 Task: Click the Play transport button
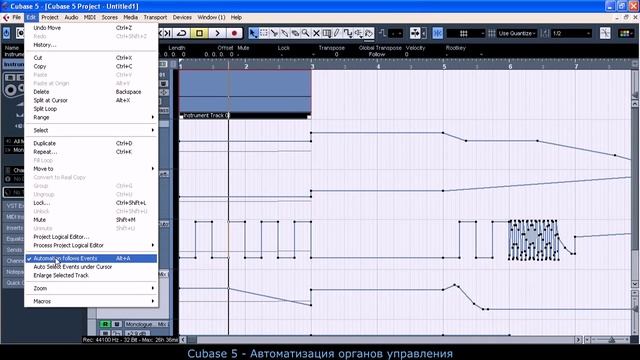[x=217, y=33]
